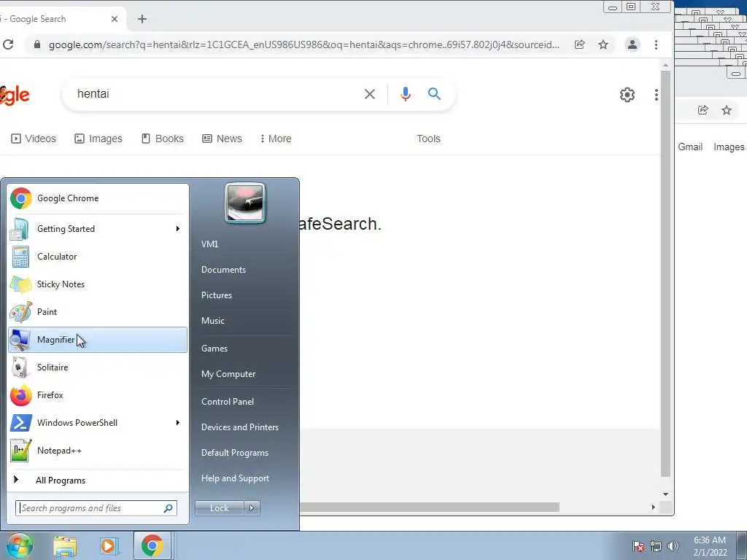Clear the Google search box
This screenshot has height=560, width=747.
point(370,94)
